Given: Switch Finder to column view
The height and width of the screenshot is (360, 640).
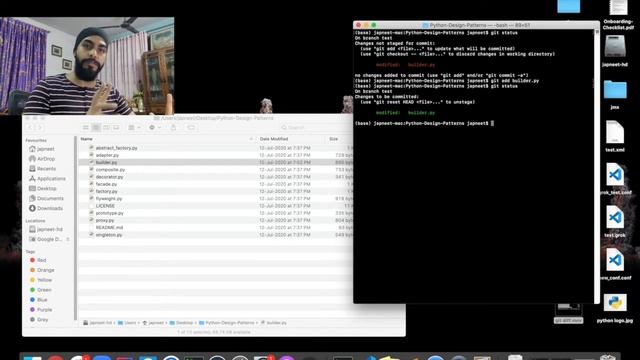Looking at the screenshot, I should pos(106,128).
